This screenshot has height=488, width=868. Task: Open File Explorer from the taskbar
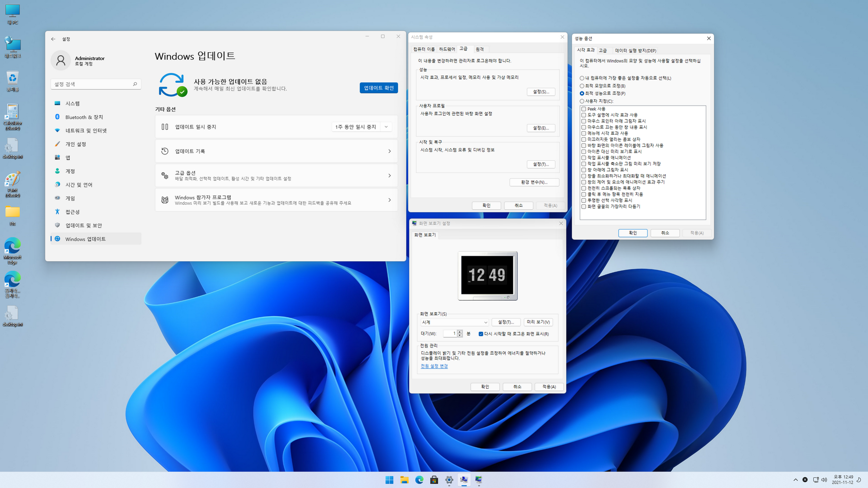click(404, 480)
